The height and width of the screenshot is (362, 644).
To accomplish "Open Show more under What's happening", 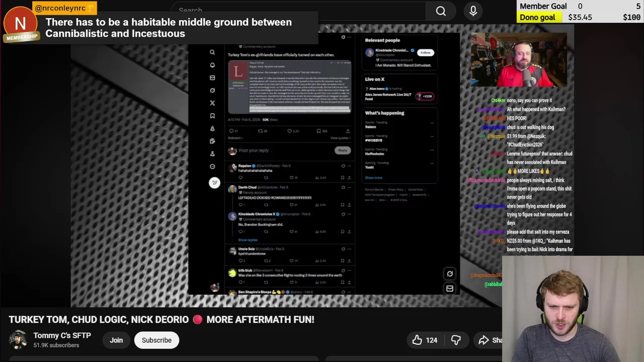I will [x=373, y=178].
